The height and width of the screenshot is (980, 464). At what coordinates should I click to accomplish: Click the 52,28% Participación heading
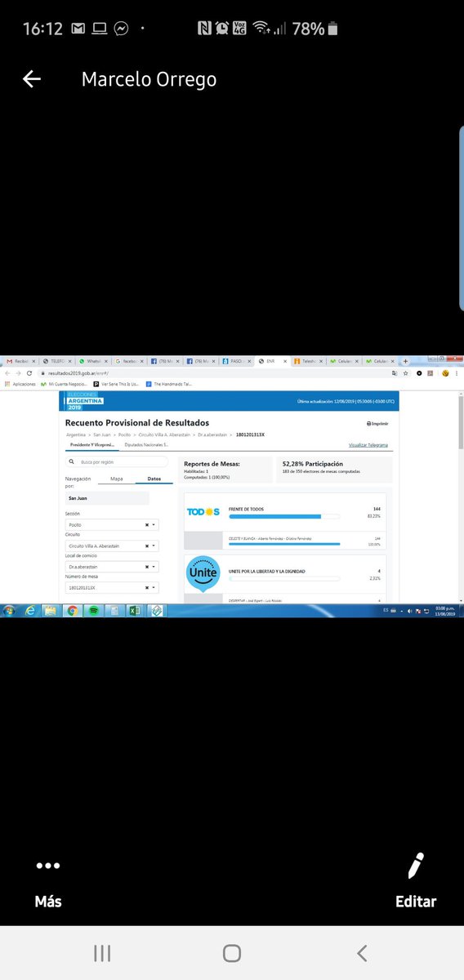(312, 463)
